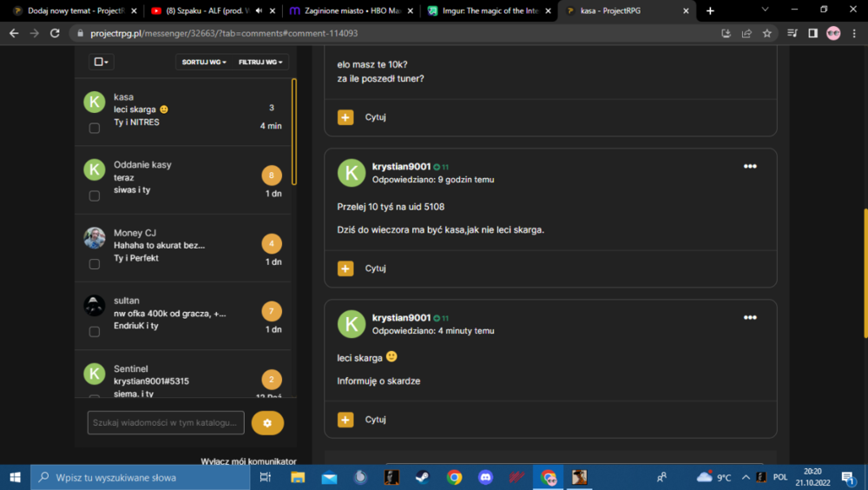Reload the page with the refresh icon

[x=55, y=33]
